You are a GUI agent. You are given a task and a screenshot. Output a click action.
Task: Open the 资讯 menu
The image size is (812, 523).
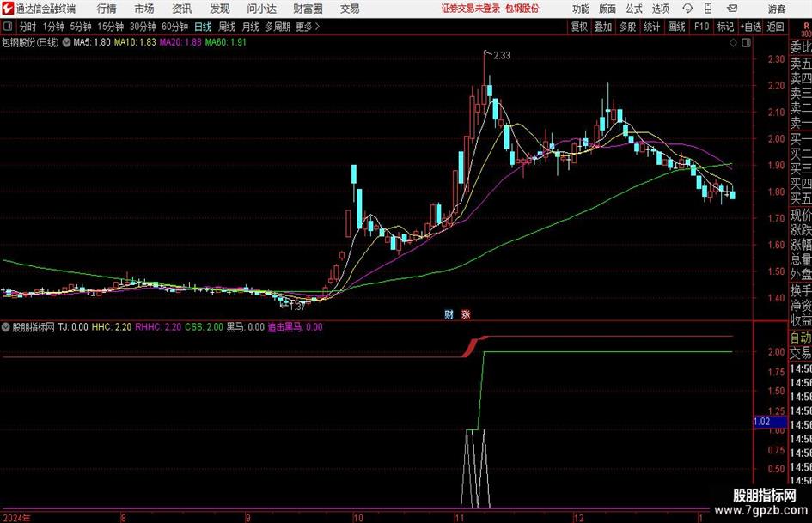182,9
